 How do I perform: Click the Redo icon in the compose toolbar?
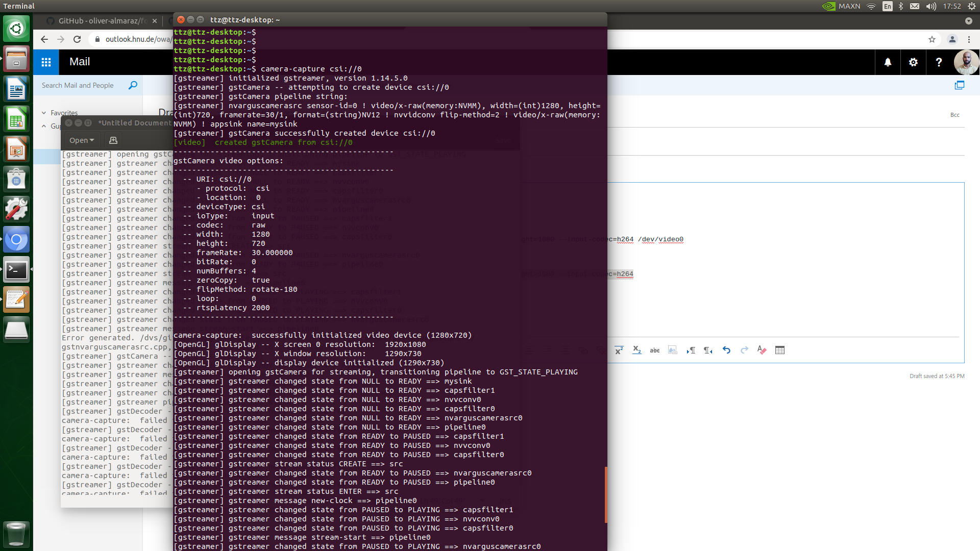(744, 350)
